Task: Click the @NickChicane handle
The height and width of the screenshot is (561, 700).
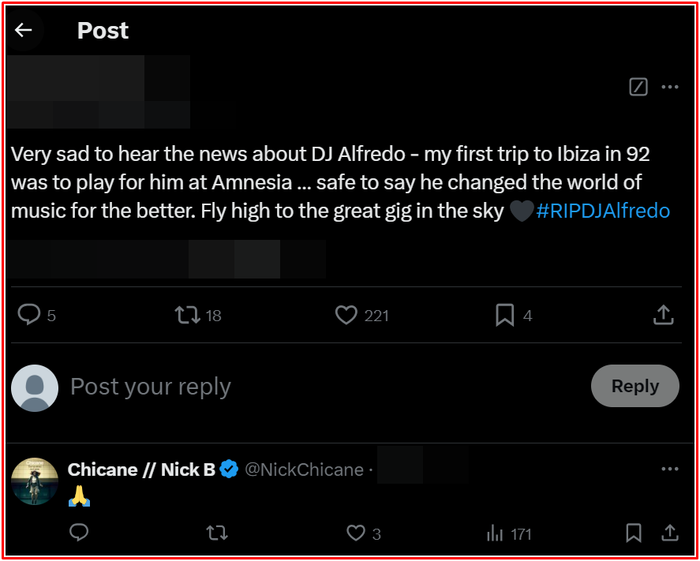Action: (304, 469)
